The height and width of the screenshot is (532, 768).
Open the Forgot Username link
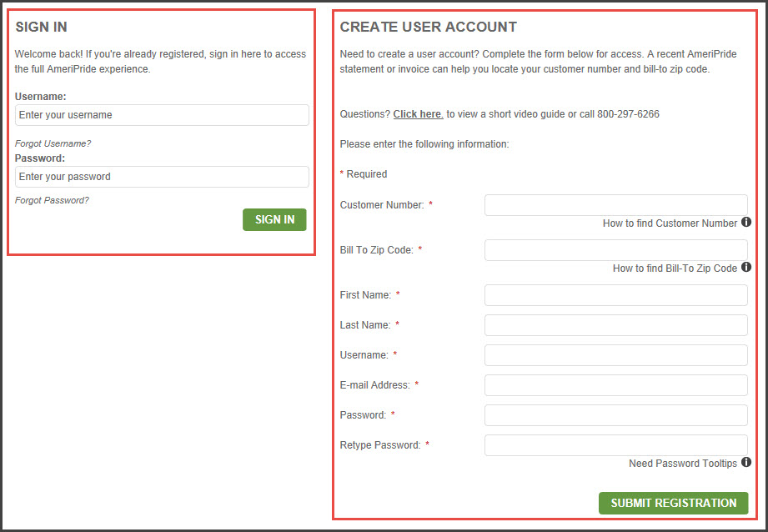point(53,143)
